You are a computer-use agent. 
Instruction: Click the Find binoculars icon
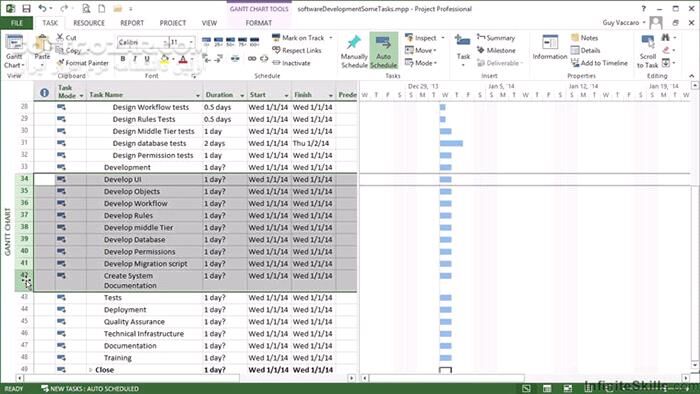click(x=666, y=37)
